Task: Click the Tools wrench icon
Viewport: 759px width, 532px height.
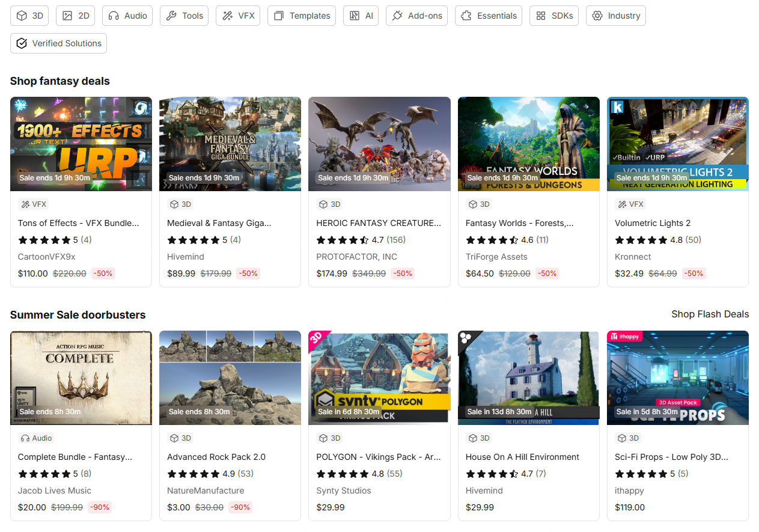Action: (x=171, y=16)
